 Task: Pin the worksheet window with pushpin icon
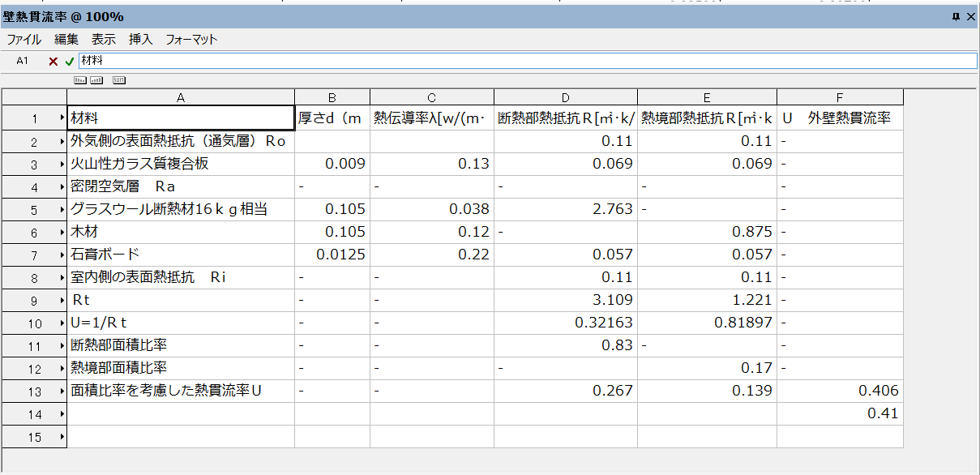(x=956, y=16)
